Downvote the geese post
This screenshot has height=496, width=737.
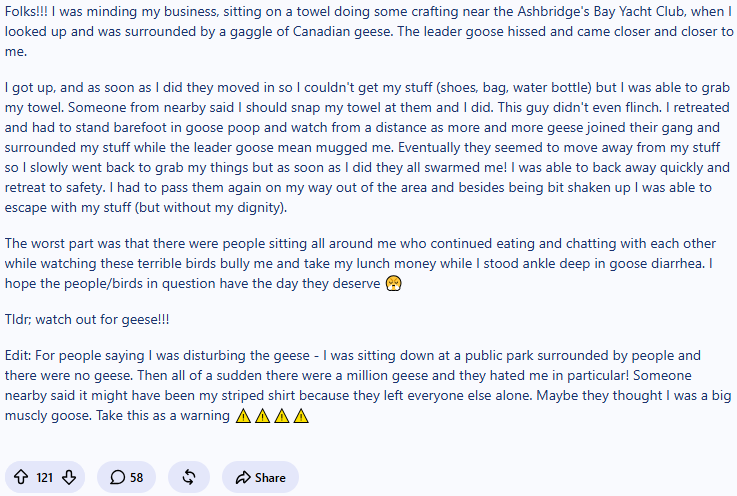coord(69,477)
